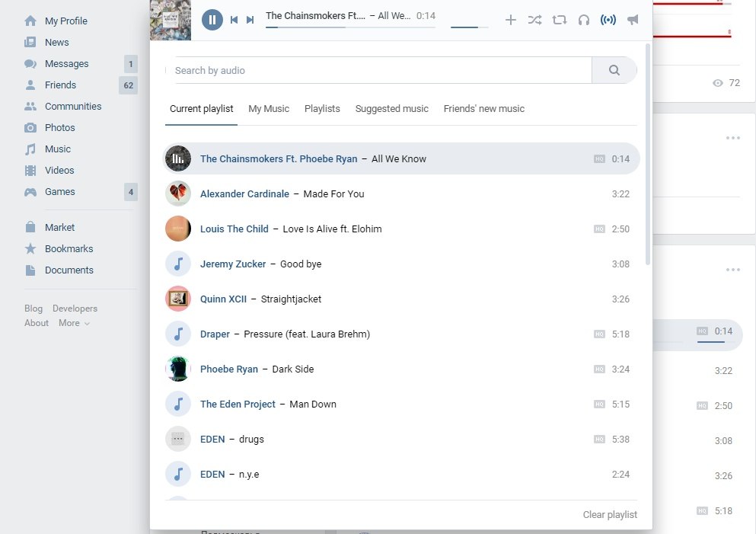Open artist The Eden Project link
The image size is (756, 534).
click(238, 404)
